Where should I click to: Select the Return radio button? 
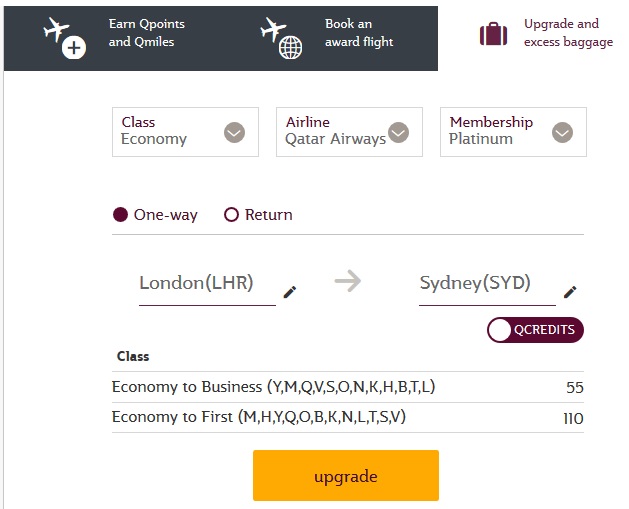click(x=232, y=215)
